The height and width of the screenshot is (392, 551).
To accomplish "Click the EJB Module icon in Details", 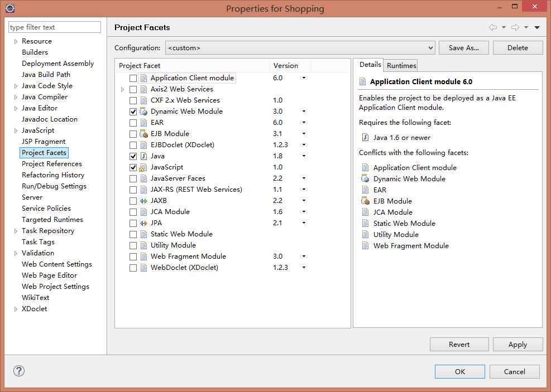I will click(x=365, y=201).
